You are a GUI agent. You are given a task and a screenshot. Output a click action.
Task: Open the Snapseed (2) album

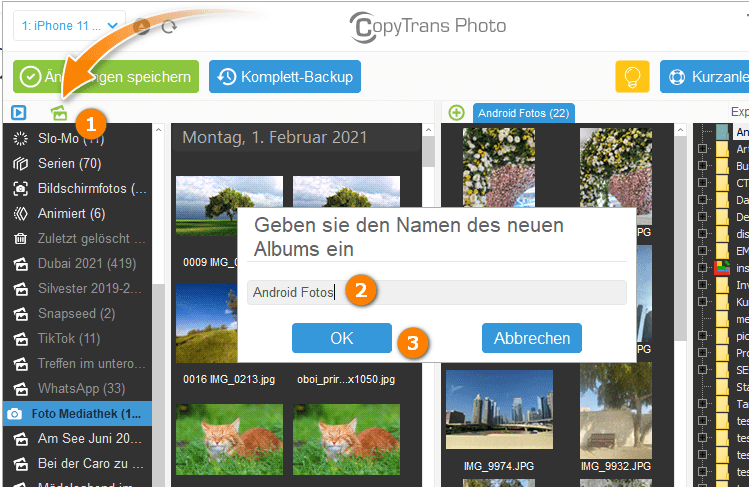pos(76,313)
